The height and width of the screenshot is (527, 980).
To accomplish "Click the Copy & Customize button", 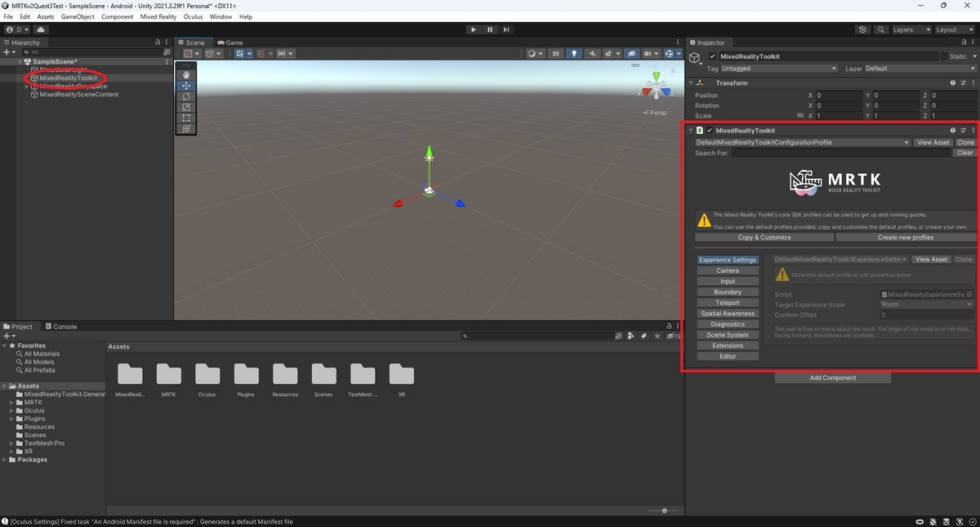I will point(764,238).
